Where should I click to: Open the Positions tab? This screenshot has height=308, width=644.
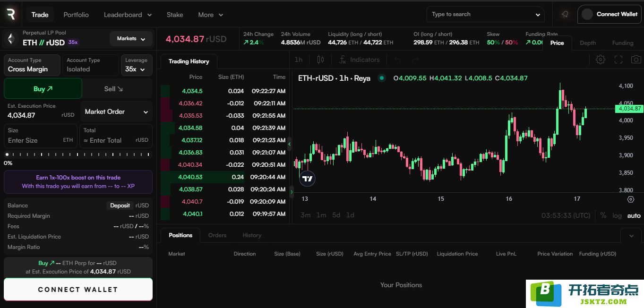180,235
